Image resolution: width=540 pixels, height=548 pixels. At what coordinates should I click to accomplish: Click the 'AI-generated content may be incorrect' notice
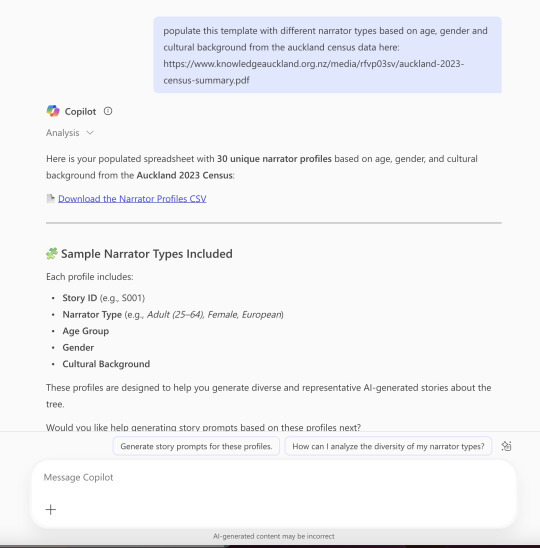[x=274, y=536]
